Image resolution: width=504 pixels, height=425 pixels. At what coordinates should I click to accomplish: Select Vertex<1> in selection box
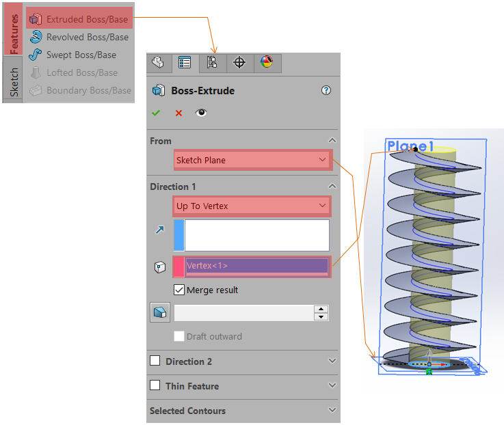tap(256, 266)
